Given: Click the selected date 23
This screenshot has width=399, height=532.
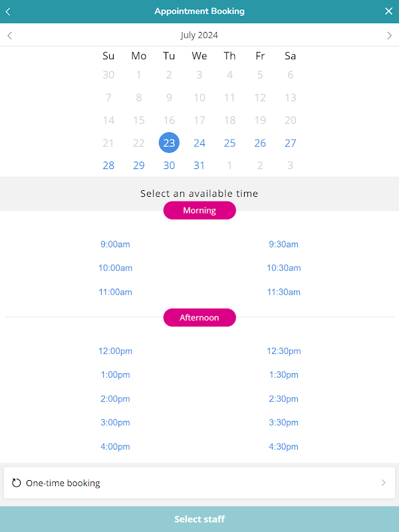Looking at the screenshot, I should click(x=169, y=143).
